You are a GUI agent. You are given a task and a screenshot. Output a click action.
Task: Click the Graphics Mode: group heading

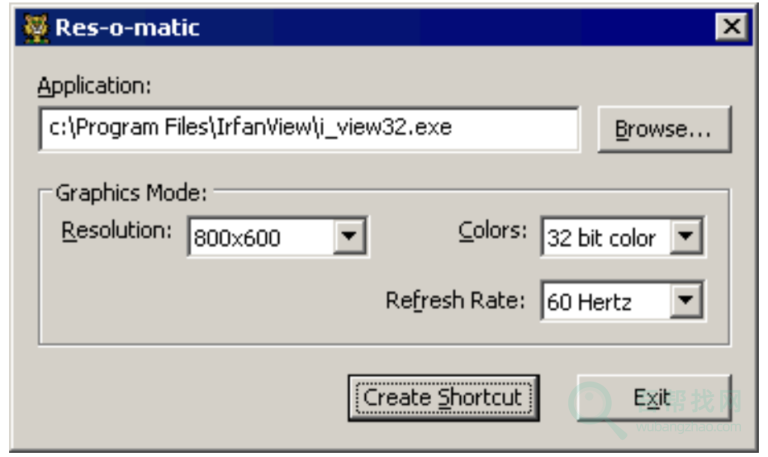(130, 191)
